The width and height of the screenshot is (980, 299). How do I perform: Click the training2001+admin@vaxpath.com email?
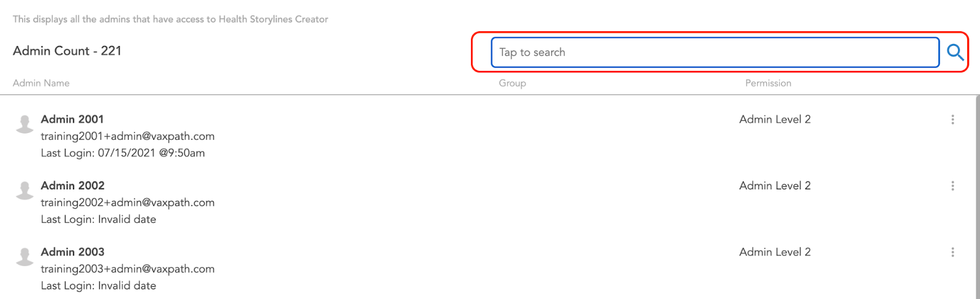127,136
